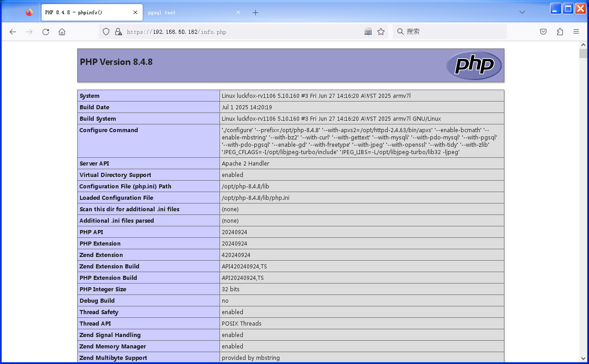Click the reader view icon in address bar
The image size is (589, 364).
368,32
